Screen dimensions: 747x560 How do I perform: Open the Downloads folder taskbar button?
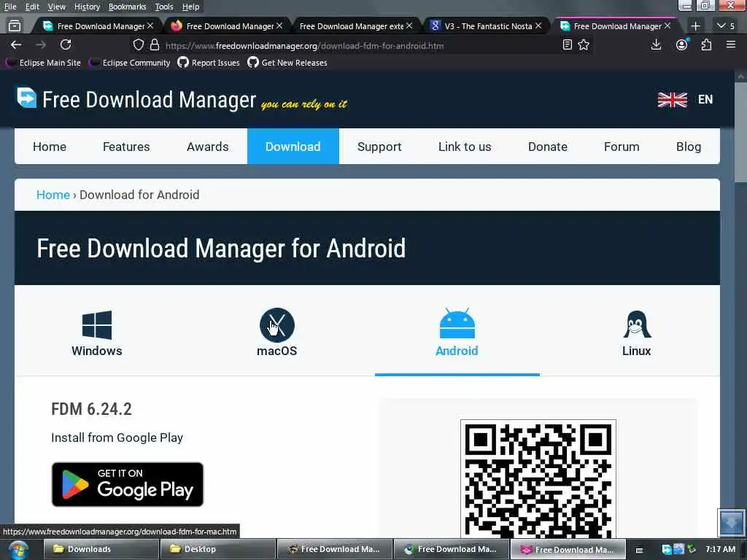[101, 549]
